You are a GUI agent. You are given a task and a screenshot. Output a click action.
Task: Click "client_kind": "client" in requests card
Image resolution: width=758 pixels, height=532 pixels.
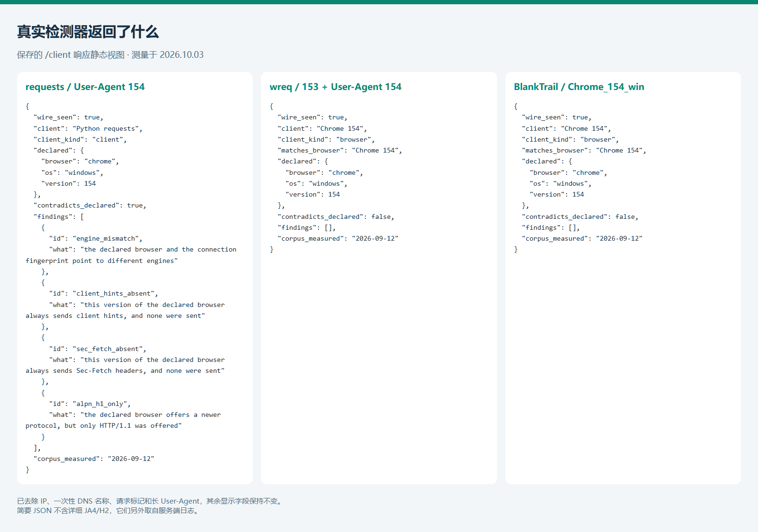(x=80, y=139)
